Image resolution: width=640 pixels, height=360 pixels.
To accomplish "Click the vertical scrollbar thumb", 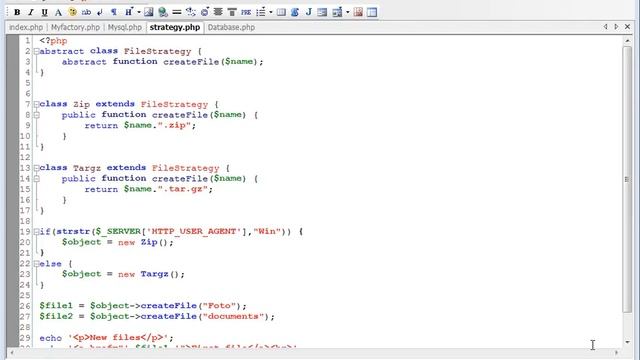I will pyautogui.click(x=627, y=180).
